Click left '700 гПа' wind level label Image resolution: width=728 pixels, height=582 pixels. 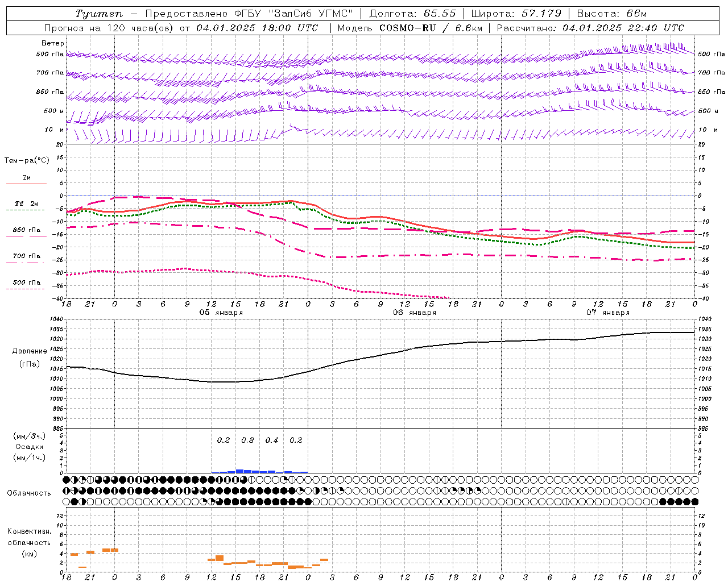[x=50, y=73]
